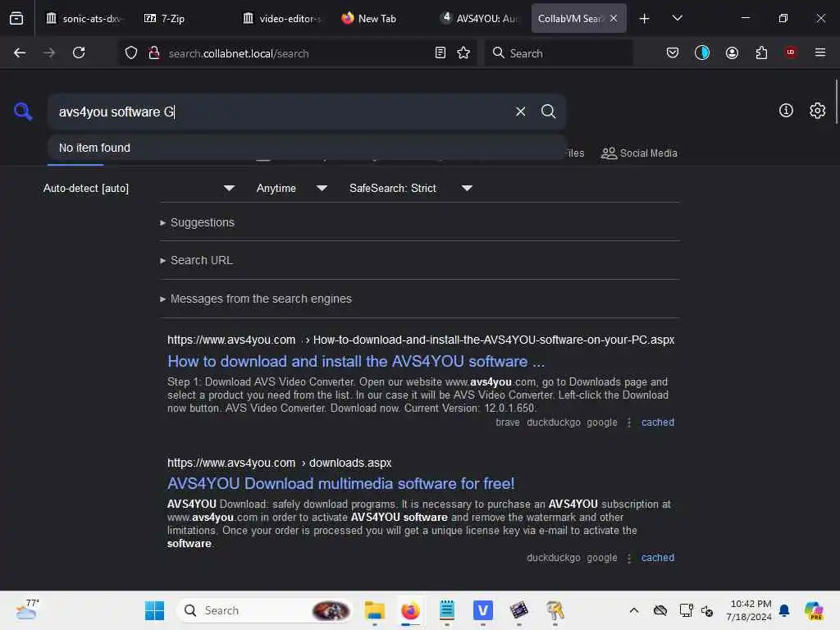Switch to the AVS4YOU tab

click(x=479, y=18)
